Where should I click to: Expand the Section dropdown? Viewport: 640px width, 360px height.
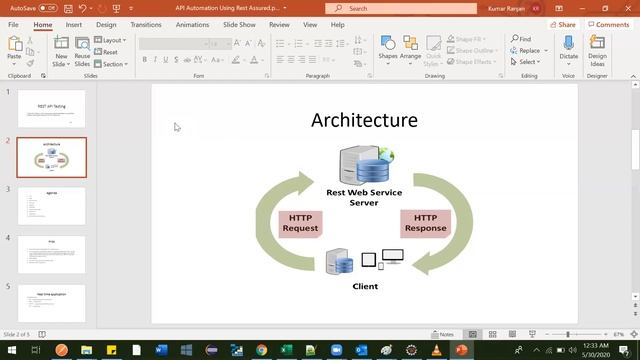[x=111, y=64]
